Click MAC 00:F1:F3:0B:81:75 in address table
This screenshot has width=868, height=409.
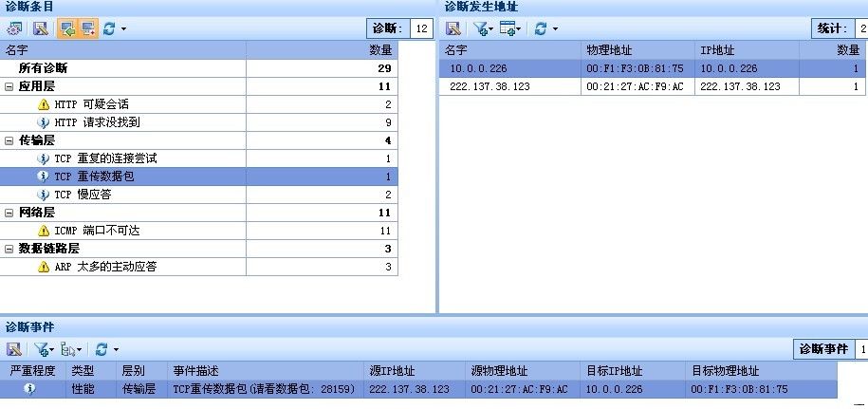pos(635,68)
